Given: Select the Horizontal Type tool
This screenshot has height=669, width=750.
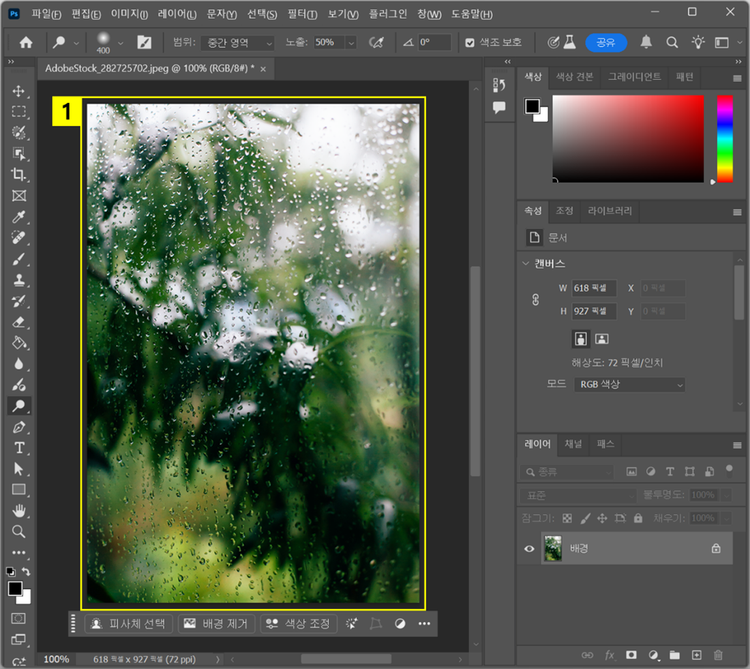Looking at the screenshot, I should [18, 447].
